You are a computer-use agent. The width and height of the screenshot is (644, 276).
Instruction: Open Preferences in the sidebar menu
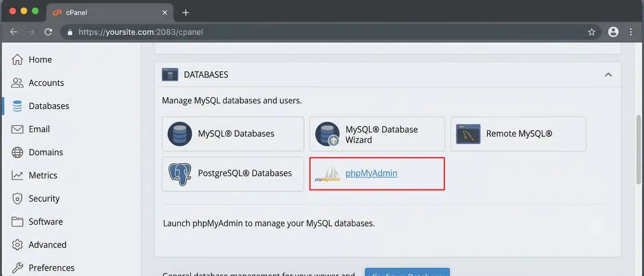(x=51, y=268)
